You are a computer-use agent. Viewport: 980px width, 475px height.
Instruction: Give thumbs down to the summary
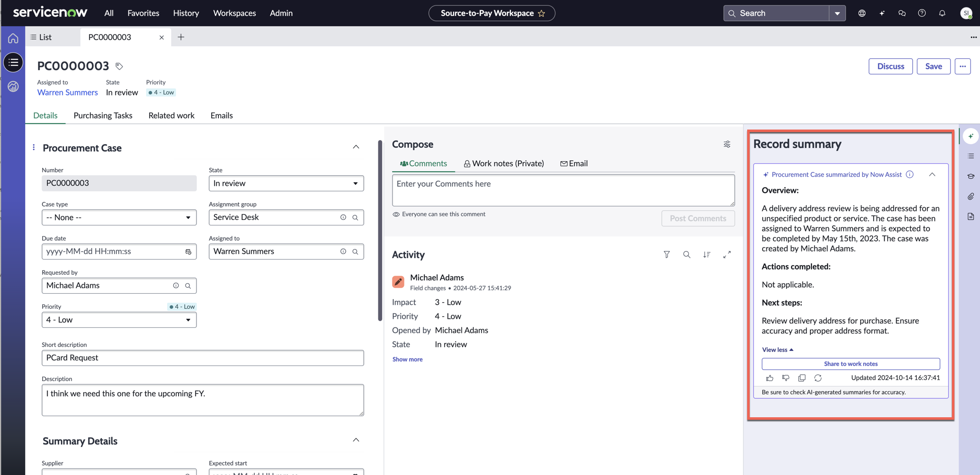coord(786,378)
